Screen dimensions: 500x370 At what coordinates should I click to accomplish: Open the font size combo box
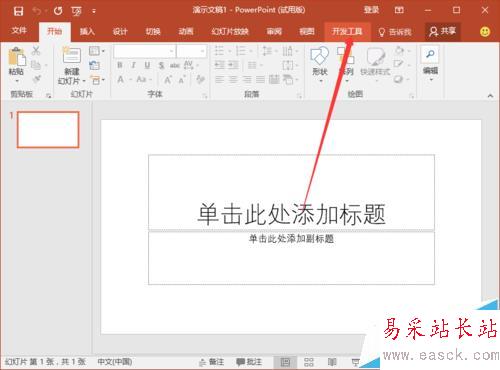click(x=191, y=51)
